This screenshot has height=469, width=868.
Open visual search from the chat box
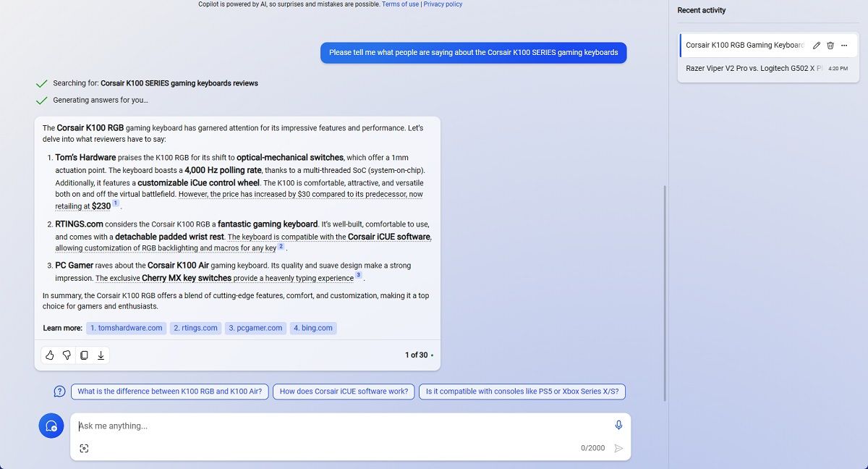[x=84, y=448]
